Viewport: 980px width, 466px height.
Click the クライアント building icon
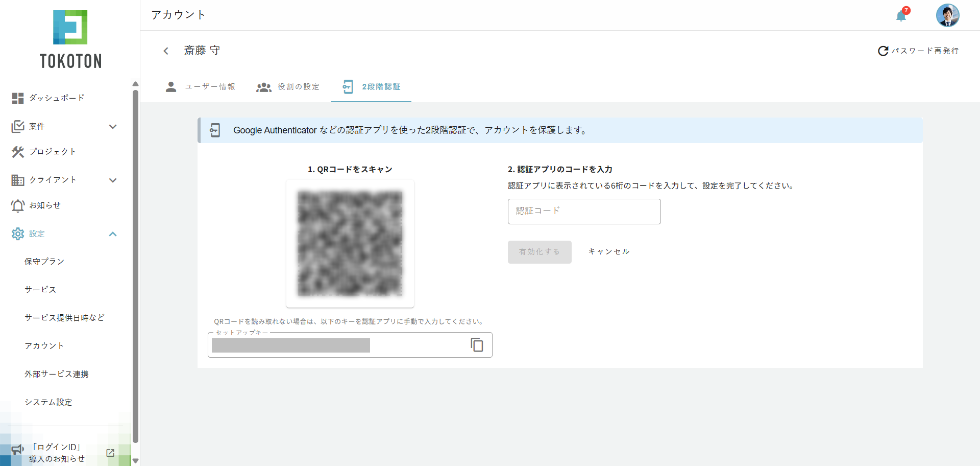click(18, 180)
